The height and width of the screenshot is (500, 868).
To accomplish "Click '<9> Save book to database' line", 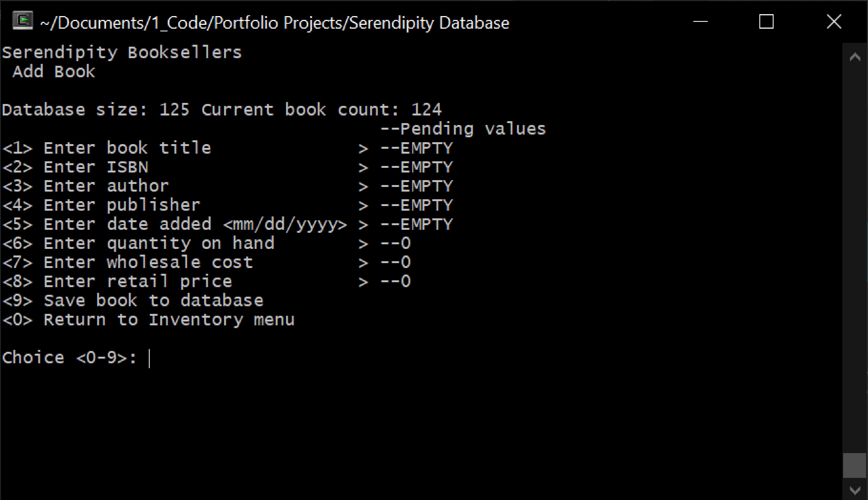I will point(133,301).
